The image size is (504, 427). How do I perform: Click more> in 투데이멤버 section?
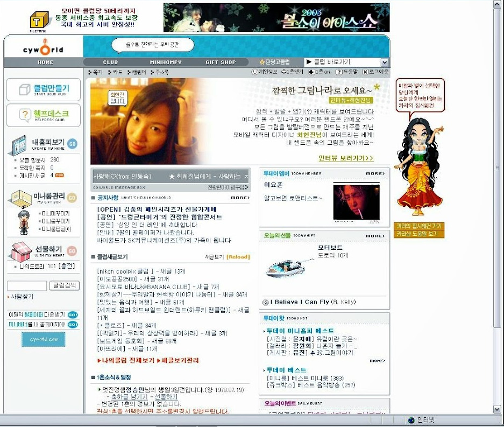(x=375, y=173)
